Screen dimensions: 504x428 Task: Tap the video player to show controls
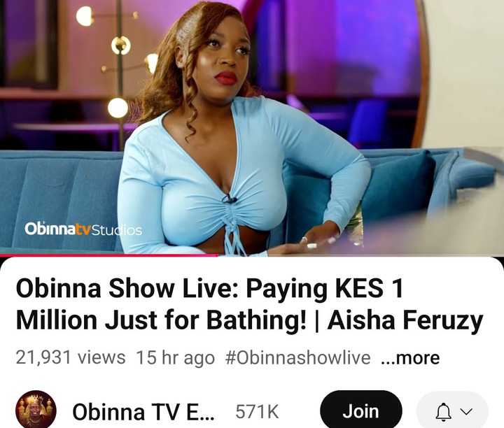252,127
